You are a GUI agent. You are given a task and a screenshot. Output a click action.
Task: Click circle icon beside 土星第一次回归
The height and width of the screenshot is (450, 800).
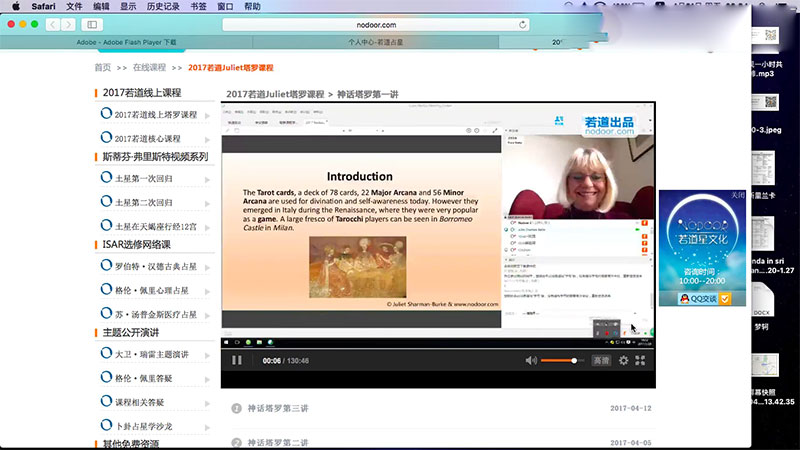click(106, 177)
